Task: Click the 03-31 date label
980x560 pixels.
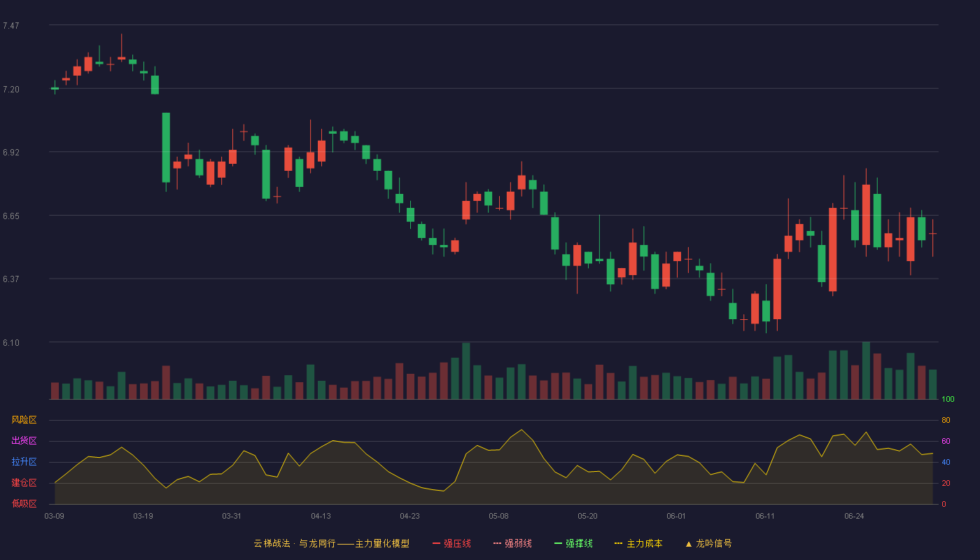Action: (x=232, y=516)
